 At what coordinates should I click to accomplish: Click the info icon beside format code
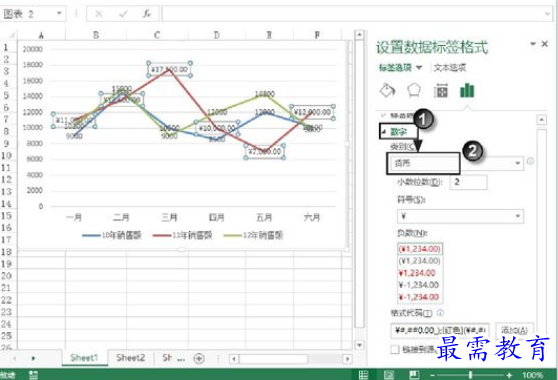[440, 313]
